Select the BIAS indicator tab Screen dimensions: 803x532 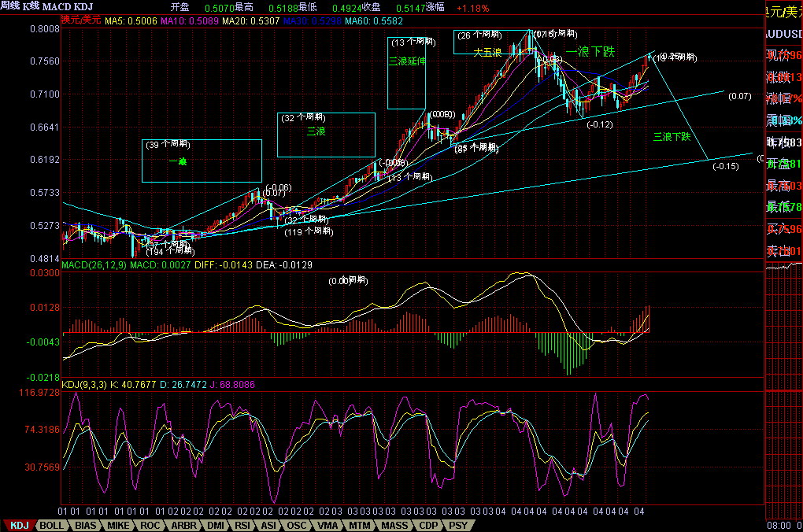86,526
